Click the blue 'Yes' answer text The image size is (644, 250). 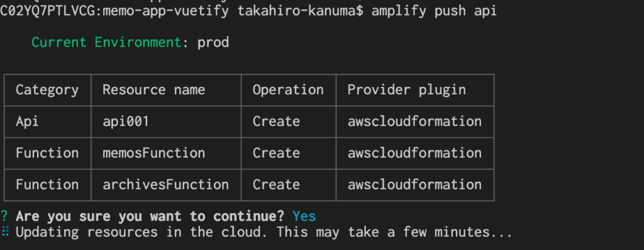point(304,216)
